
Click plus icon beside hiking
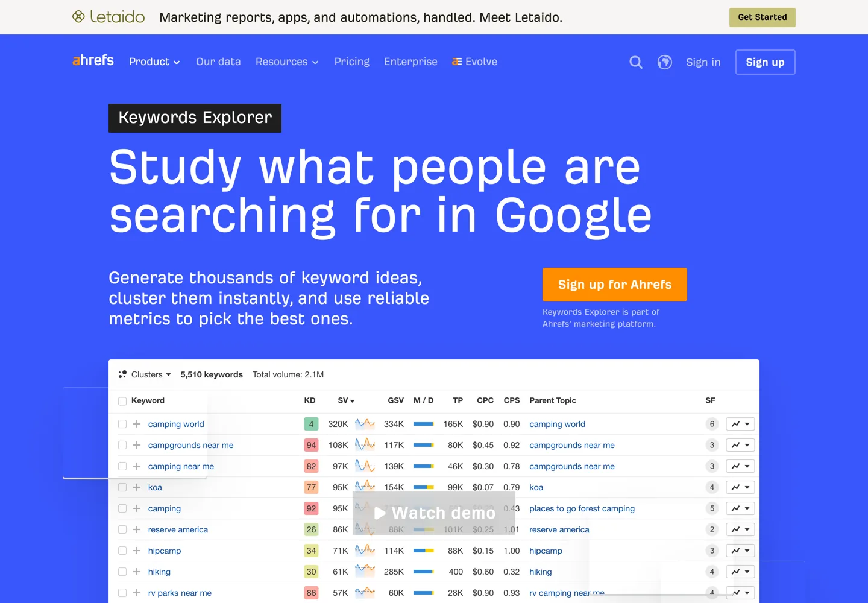tap(137, 572)
